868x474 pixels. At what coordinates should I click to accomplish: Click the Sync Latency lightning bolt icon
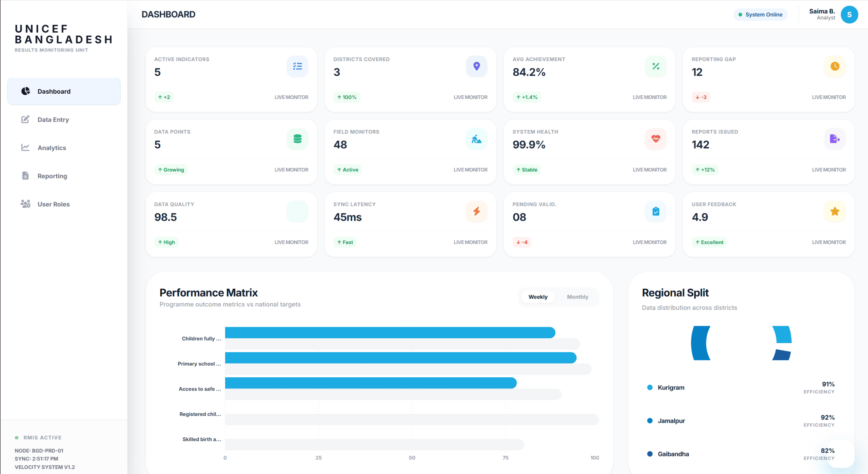(476, 211)
